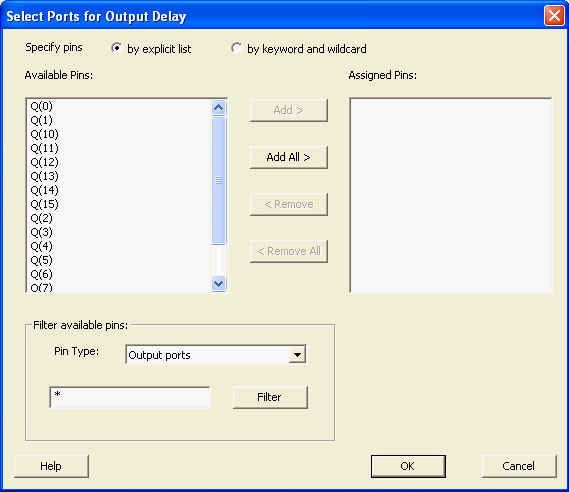The image size is (569, 492).
Task: Click the scroll down arrow in Available Pins
Action: [x=218, y=283]
